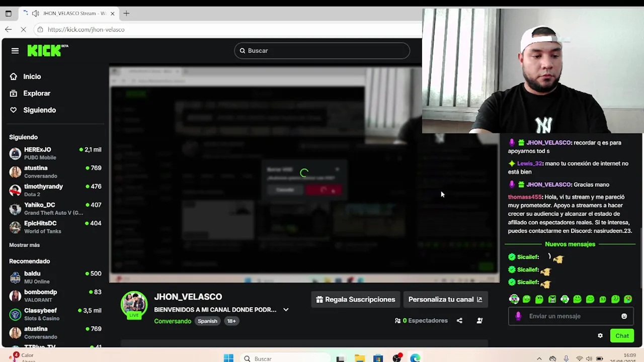Click Lewis_32 username in chat

click(x=529, y=163)
